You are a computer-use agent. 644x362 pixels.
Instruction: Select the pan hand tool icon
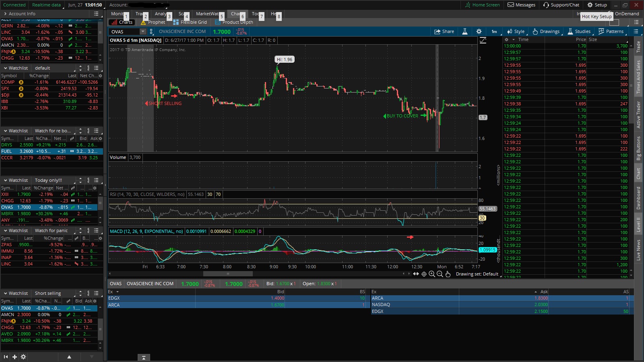448,274
